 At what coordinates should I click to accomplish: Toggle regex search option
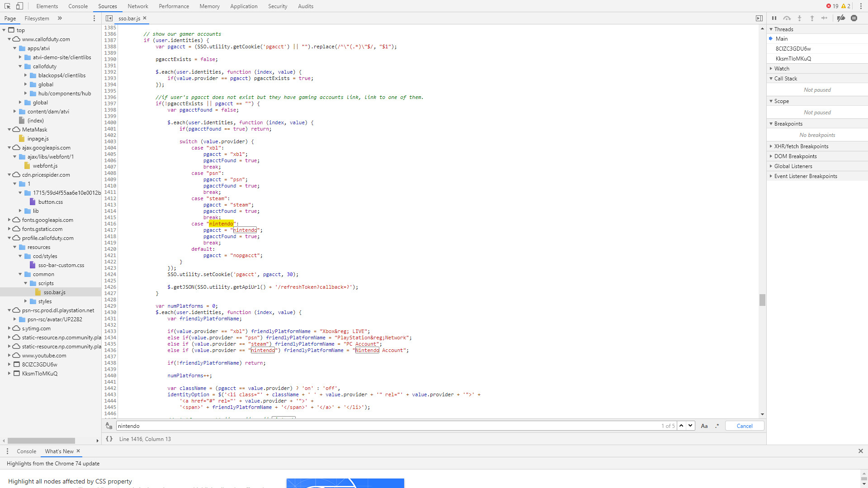(717, 426)
